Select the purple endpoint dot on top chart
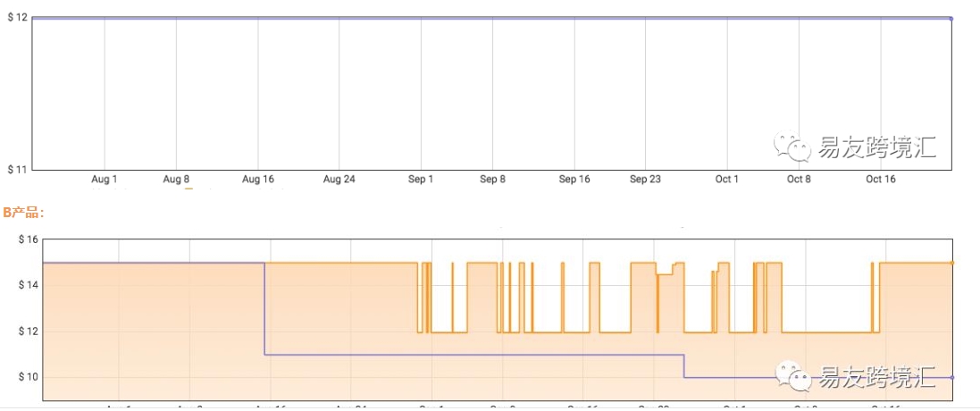 951,18
